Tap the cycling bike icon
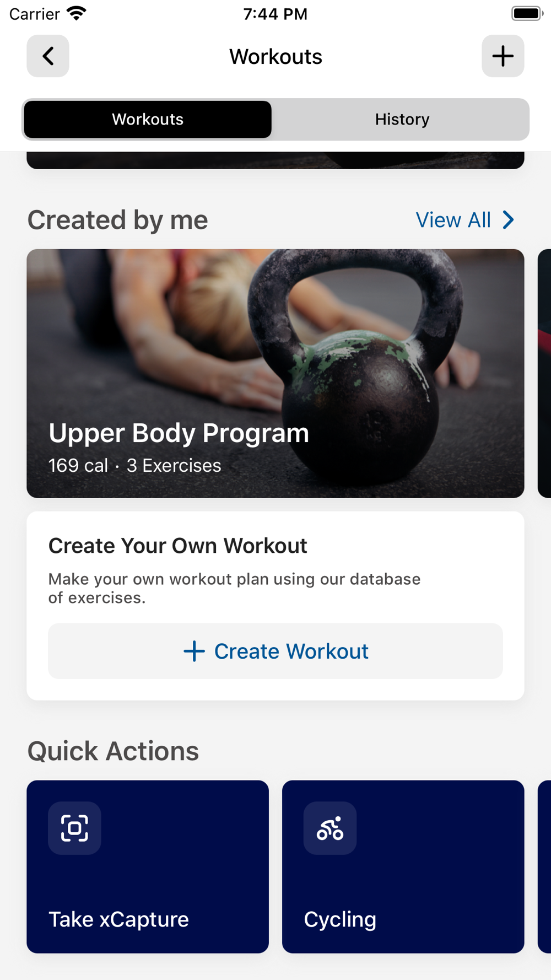Image resolution: width=551 pixels, height=980 pixels. coord(330,828)
